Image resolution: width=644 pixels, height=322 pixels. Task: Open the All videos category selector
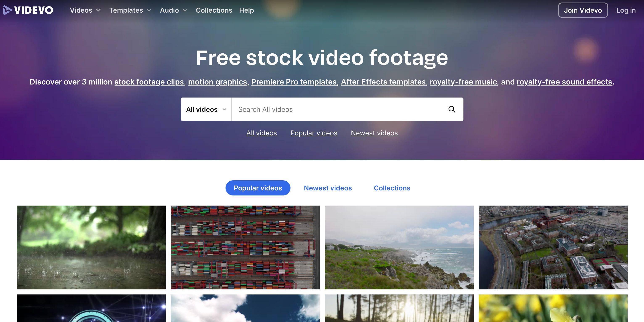pos(206,109)
